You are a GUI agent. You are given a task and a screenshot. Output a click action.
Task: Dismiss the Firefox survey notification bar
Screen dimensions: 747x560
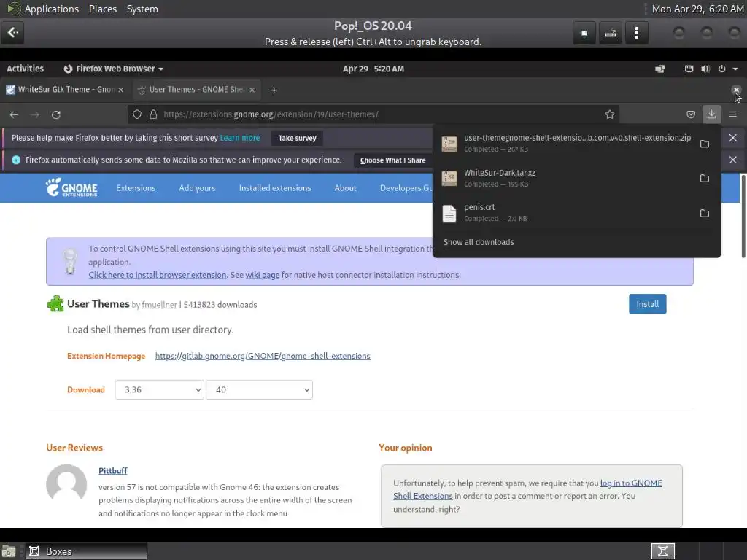(x=732, y=138)
